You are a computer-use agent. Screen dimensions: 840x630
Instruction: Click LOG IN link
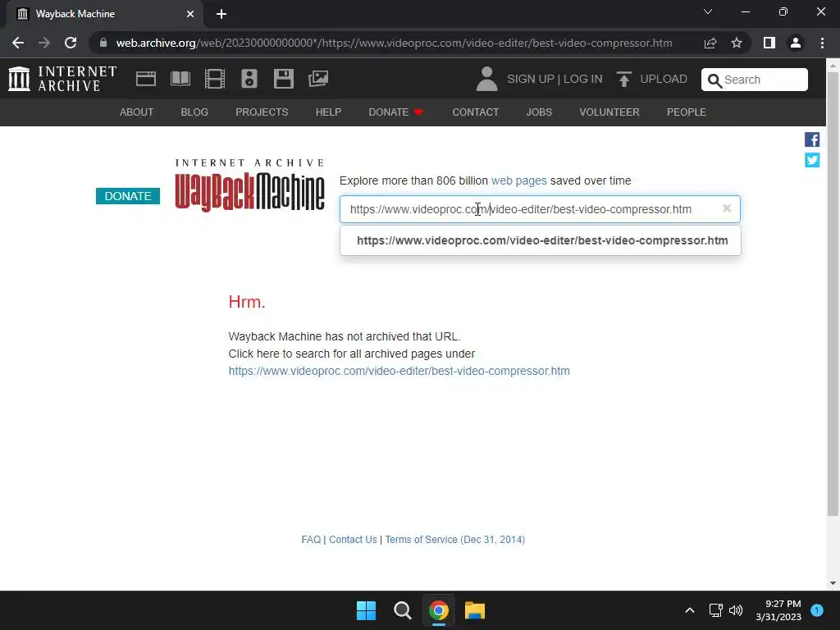[583, 80]
